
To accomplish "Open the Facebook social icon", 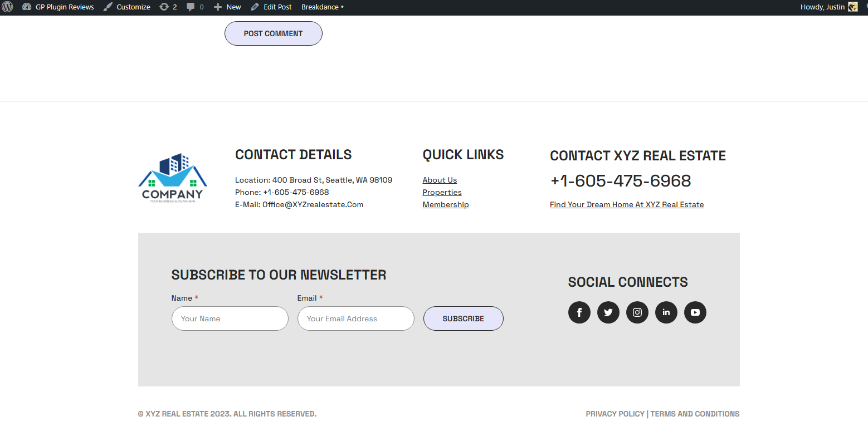I will 579,312.
